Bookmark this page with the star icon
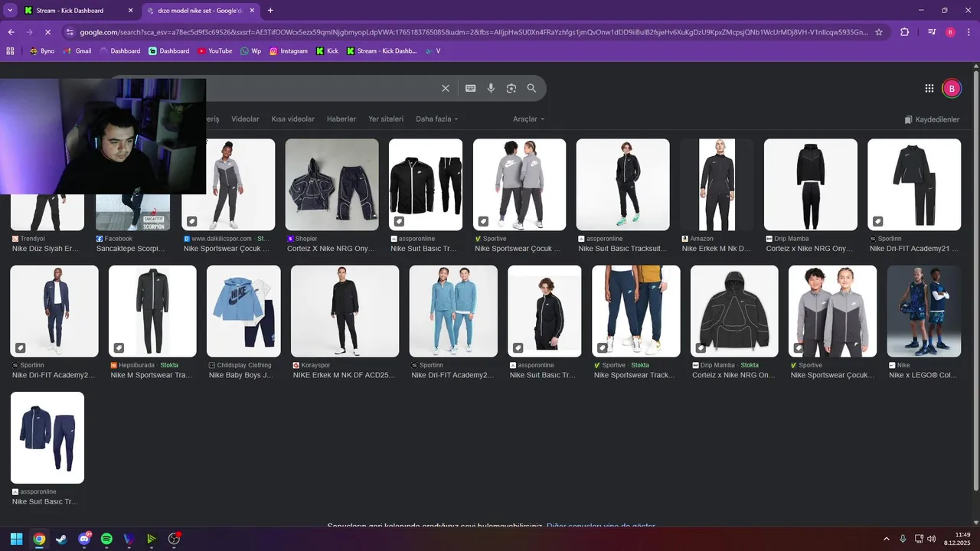This screenshot has width=980, height=551. coord(879,32)
